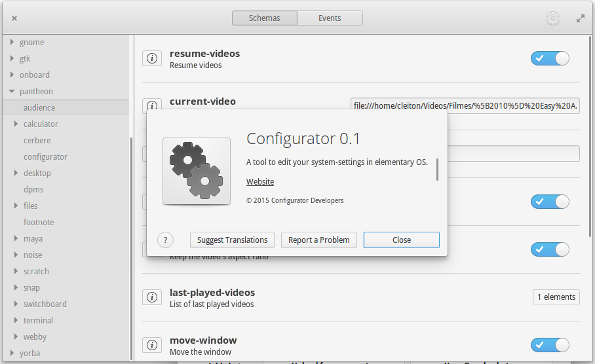Expand the gnome tree node
The width and height of the screenshot is (595, 364).
coord(12,42)
